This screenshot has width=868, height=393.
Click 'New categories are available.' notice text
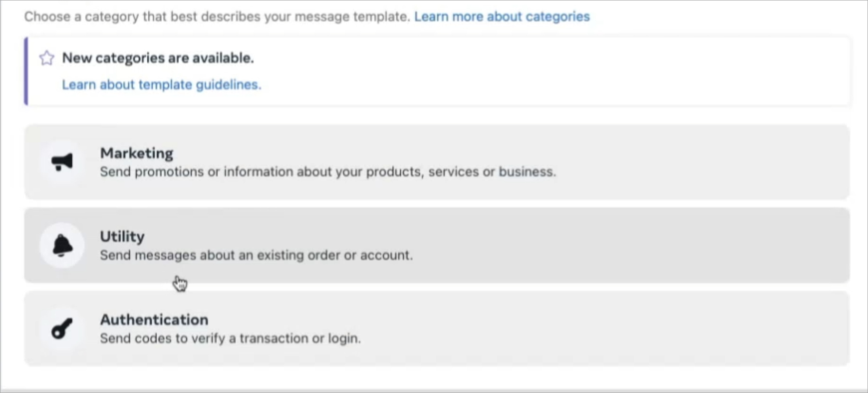coord(158,58)
